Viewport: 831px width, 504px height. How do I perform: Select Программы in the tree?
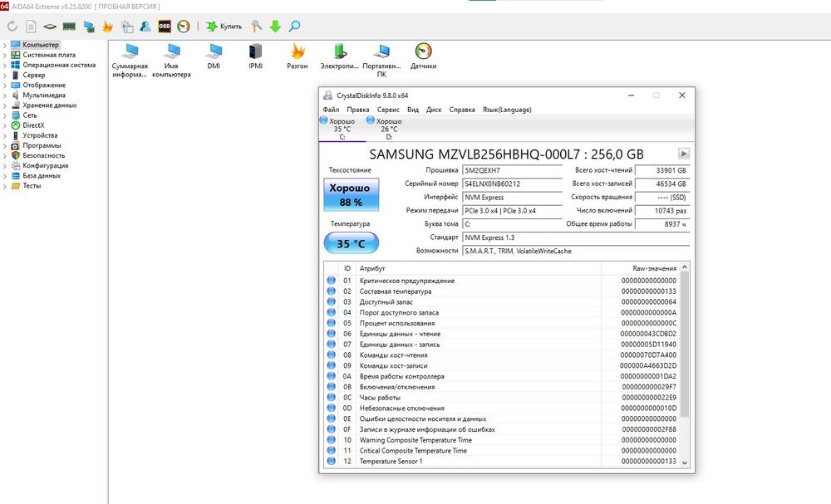click(x=42, y=145)
